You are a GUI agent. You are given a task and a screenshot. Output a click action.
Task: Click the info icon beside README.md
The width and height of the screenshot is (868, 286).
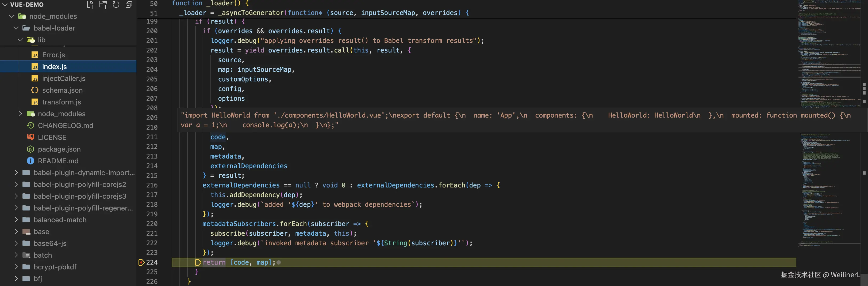[30, 161]
